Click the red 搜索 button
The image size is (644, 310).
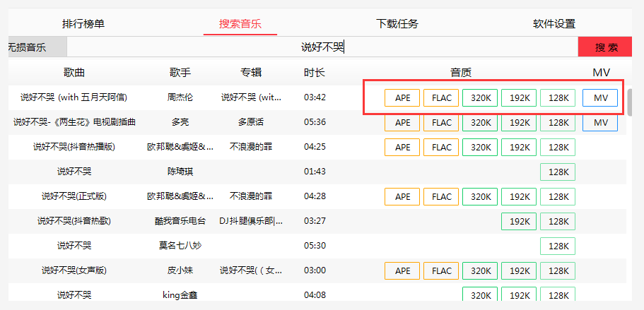point(606,47)
